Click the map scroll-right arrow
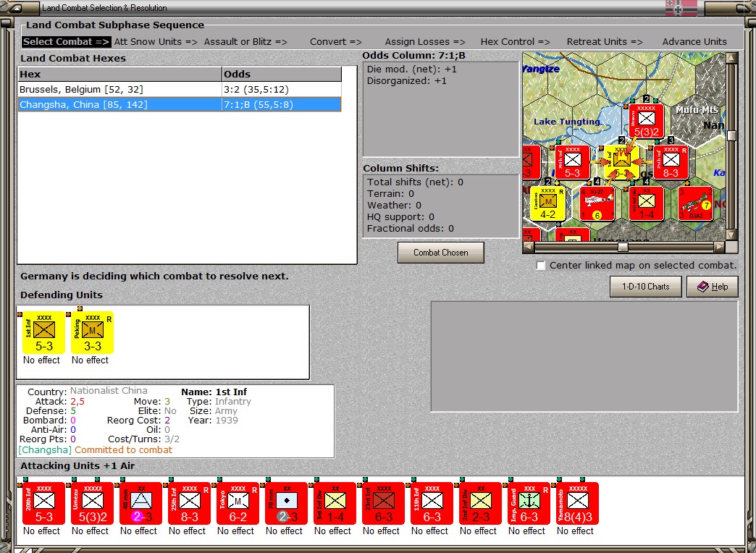 [x=719, y=247]
